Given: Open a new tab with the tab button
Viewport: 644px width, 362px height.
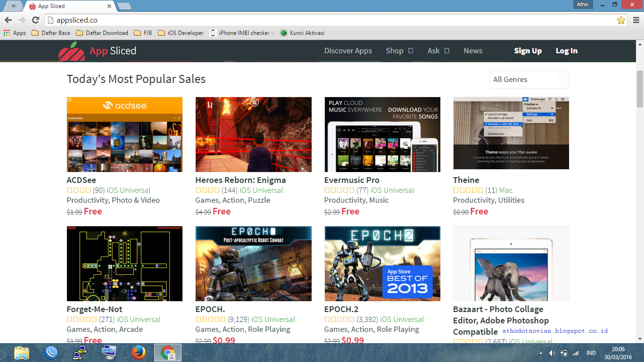Looking at the screenshot, I should [124, 6].
